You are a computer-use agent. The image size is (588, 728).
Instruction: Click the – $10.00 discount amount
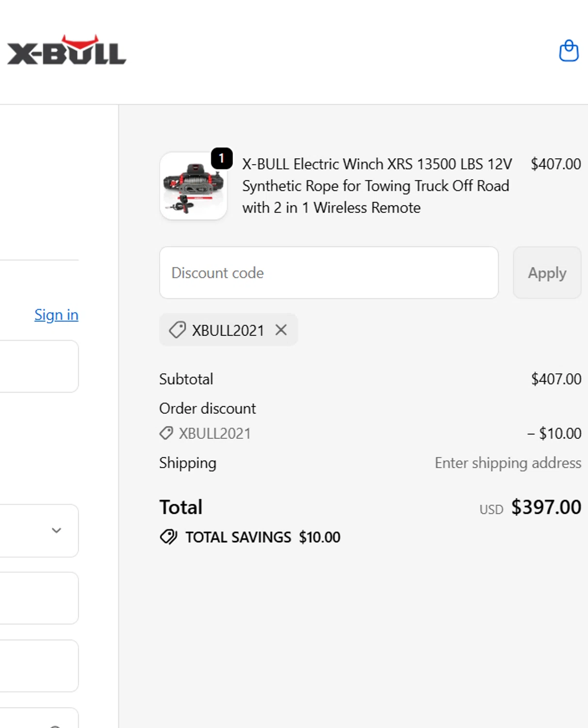click(x=554, y=433)
